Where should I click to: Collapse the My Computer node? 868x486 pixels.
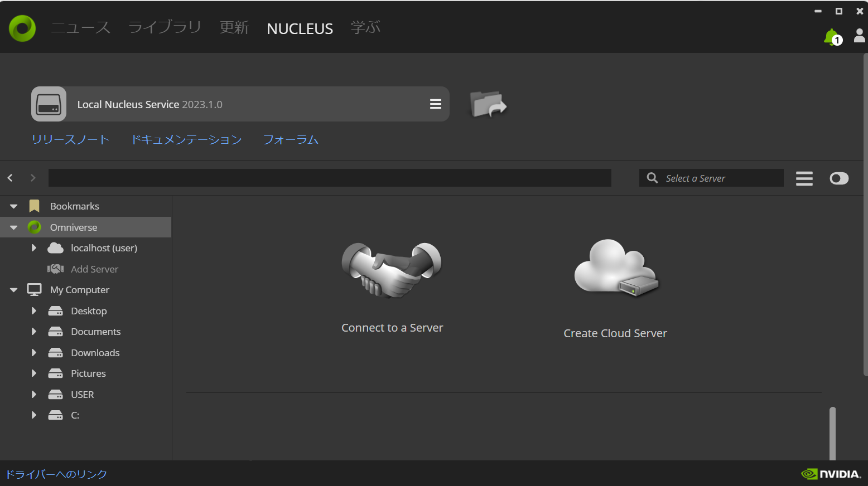13,290
